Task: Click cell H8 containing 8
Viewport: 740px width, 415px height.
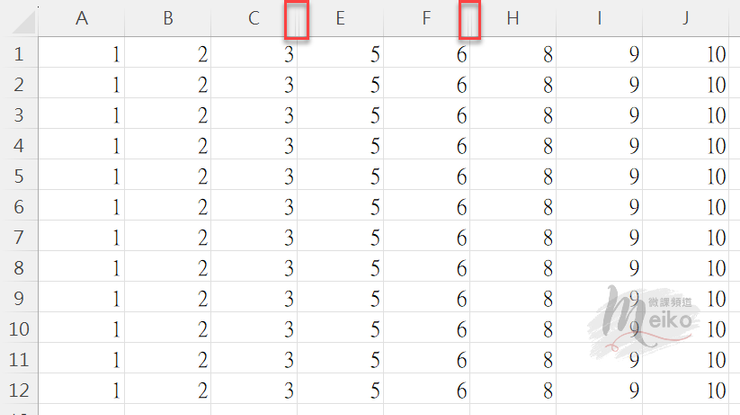Action: pyautogui.click(x=513, y=268)
